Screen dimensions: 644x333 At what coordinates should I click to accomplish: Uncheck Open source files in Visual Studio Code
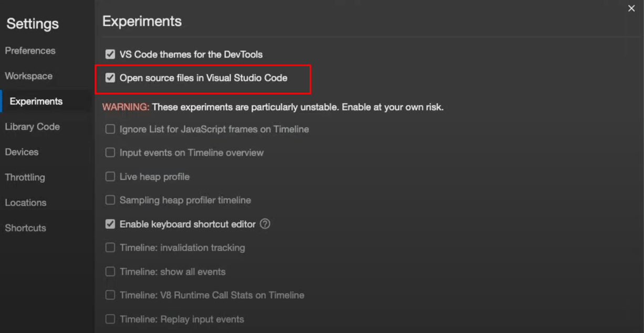(x=110, y=77)
